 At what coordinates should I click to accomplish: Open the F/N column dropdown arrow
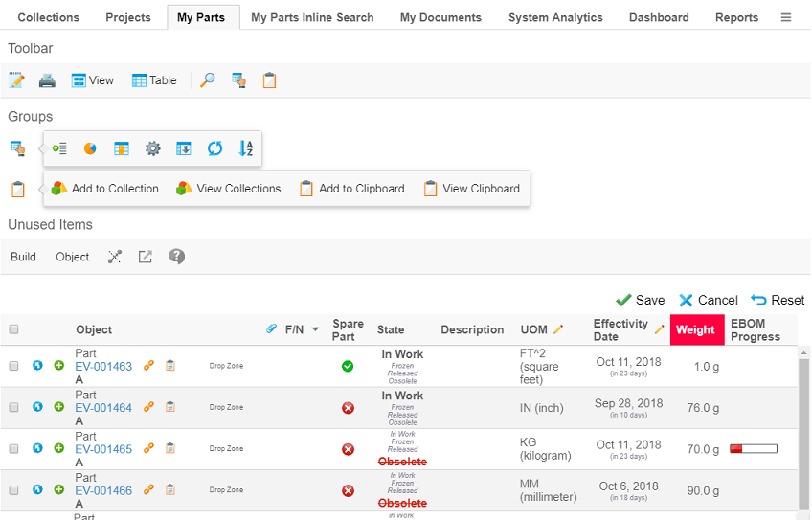point(315,329)
